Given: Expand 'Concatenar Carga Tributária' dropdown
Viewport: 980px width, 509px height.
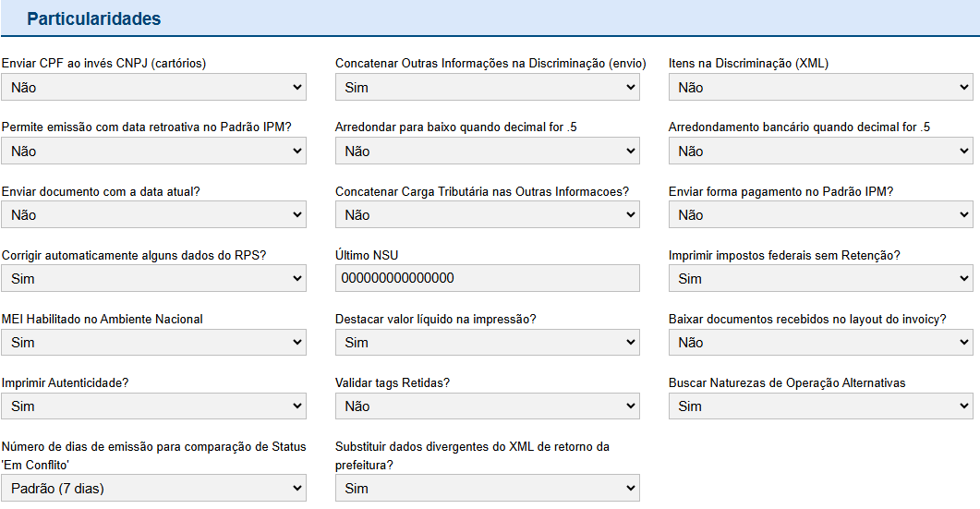Looking at the screenshot, I should pyautogui.click(x=487, y=215).
